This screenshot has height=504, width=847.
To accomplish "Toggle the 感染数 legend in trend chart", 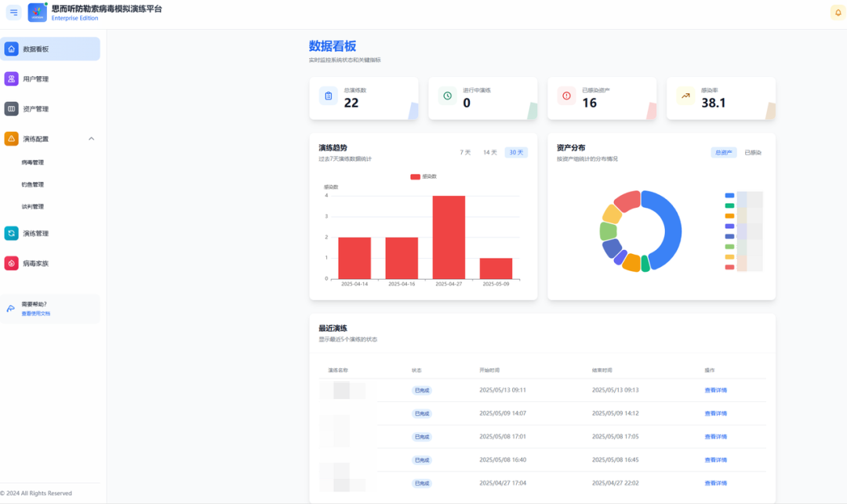I will pos(423,176).
